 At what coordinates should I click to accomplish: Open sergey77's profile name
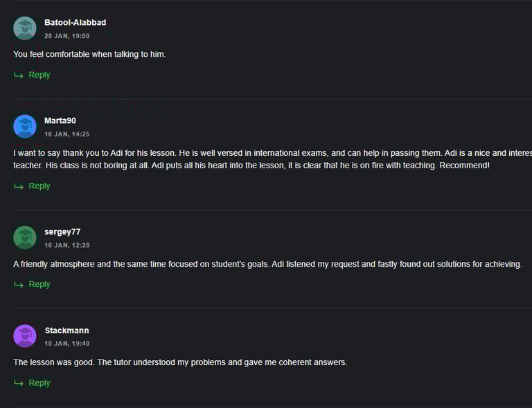(62, 232)
